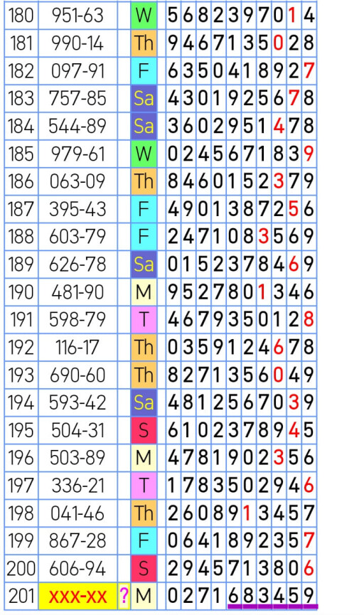This screenshot has height=615, width=364.
Task: Click the green W cell in row 185
Action: (x=144, y=154)
